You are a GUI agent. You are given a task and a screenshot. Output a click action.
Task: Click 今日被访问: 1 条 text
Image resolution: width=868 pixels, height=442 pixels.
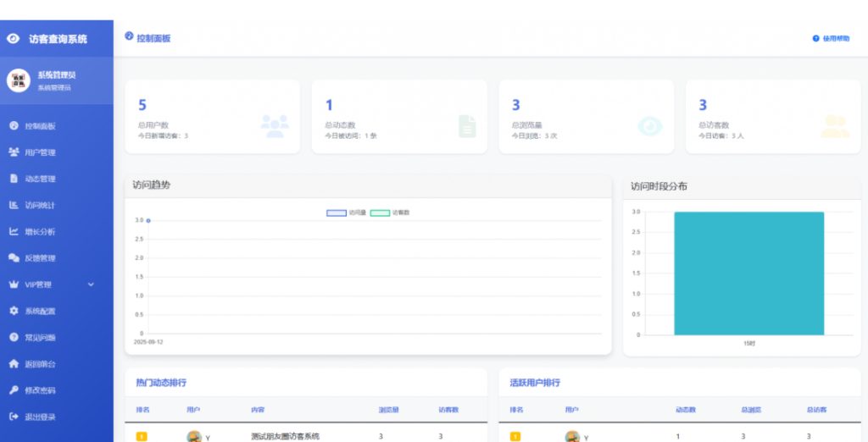coord(351,136)
